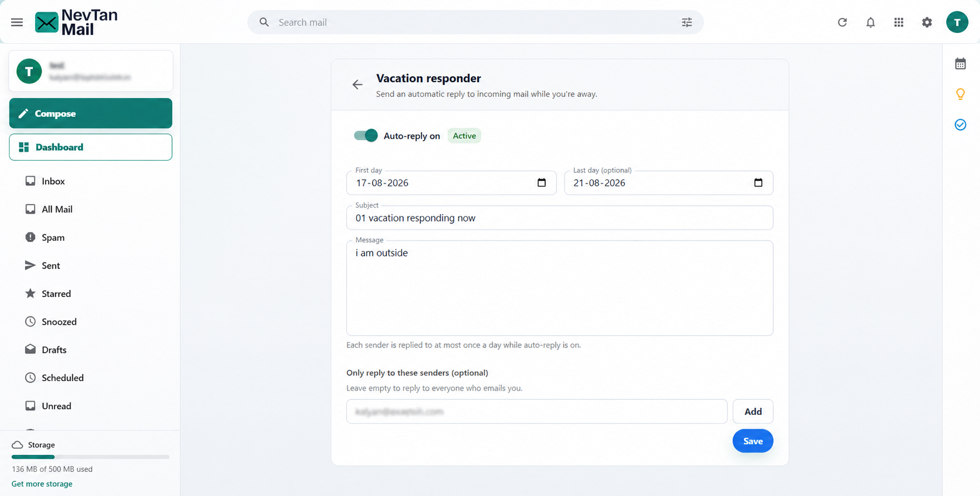Add sender to reply list
Viewport: 980px width, 496px height.
pyautogui.click(x=753, y=411)
